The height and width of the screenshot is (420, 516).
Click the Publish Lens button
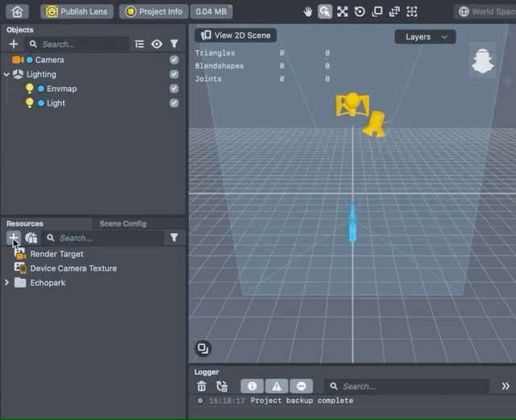[77, 11]
